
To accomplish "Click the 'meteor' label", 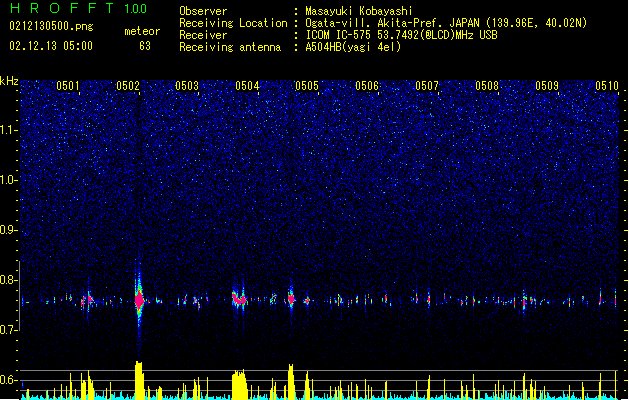I will coord(142,31).
